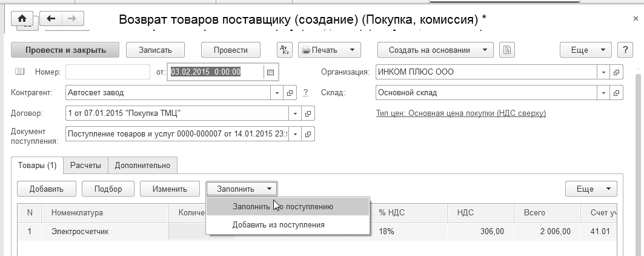Click the Тип цен price type link
Screen dimensions: 644x256
point(461,113)
